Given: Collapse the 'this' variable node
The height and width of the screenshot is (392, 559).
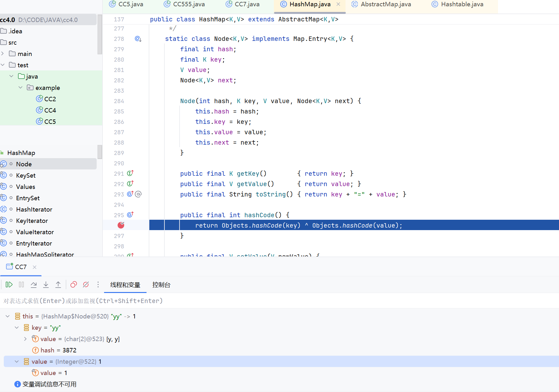Looking at the screenshot, I should pyautogui.click(x=8, y=316).
